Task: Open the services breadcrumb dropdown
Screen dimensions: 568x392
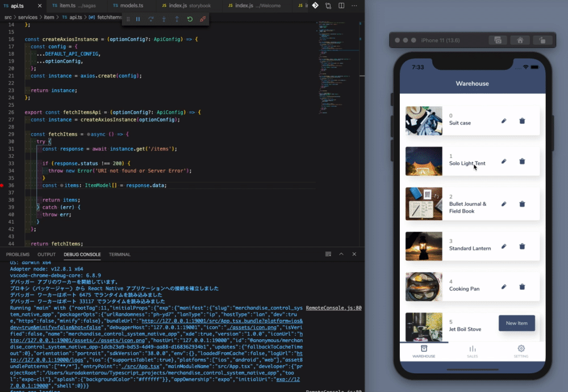Action: pyautogui.click(x=28, y=17)
